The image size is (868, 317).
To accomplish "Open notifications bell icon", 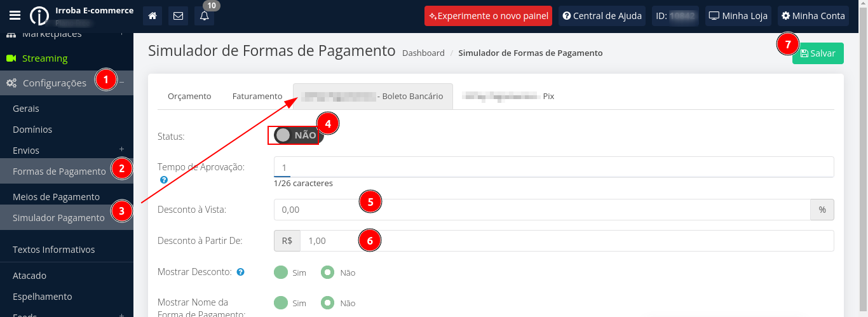I will click(204, 16).
